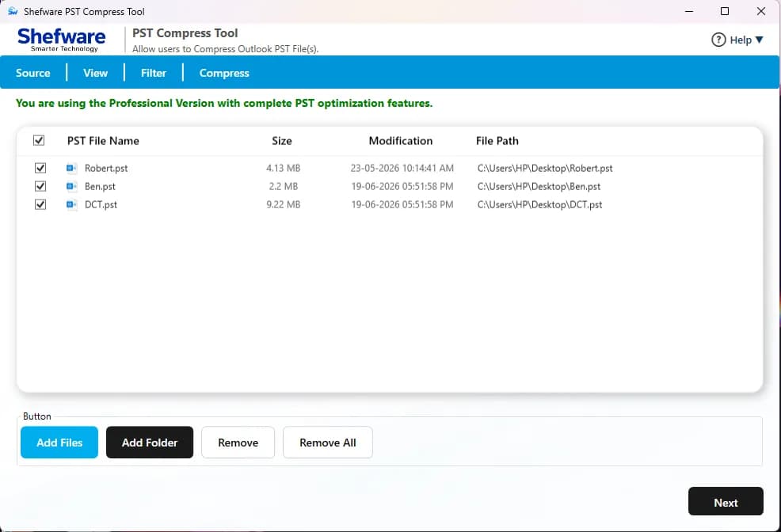
Task: Click the Shefware logo in header
Action: pos(61,40)
